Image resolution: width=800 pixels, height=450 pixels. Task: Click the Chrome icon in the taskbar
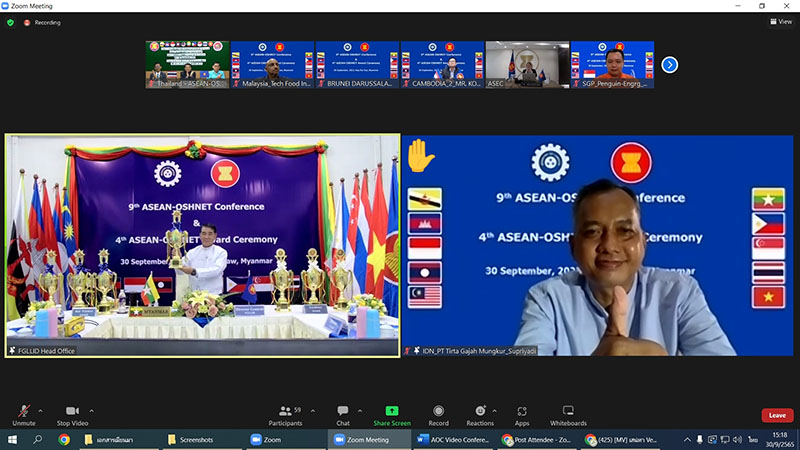[x=64, y=439]
